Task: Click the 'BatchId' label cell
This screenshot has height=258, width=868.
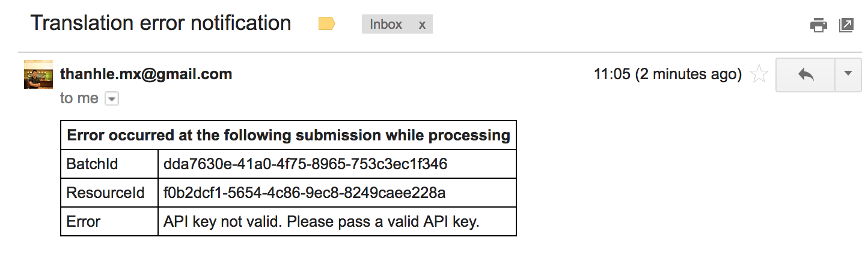Action: click(93, 164)
